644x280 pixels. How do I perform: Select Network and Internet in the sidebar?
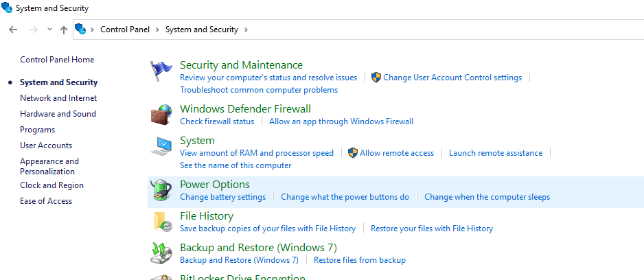[x=58, y=98]
